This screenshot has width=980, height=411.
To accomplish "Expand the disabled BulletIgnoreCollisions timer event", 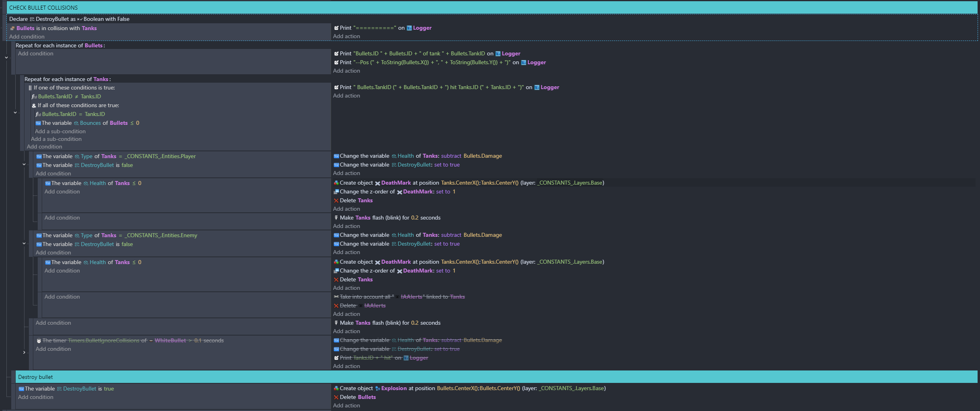I will tap(24, 352).
